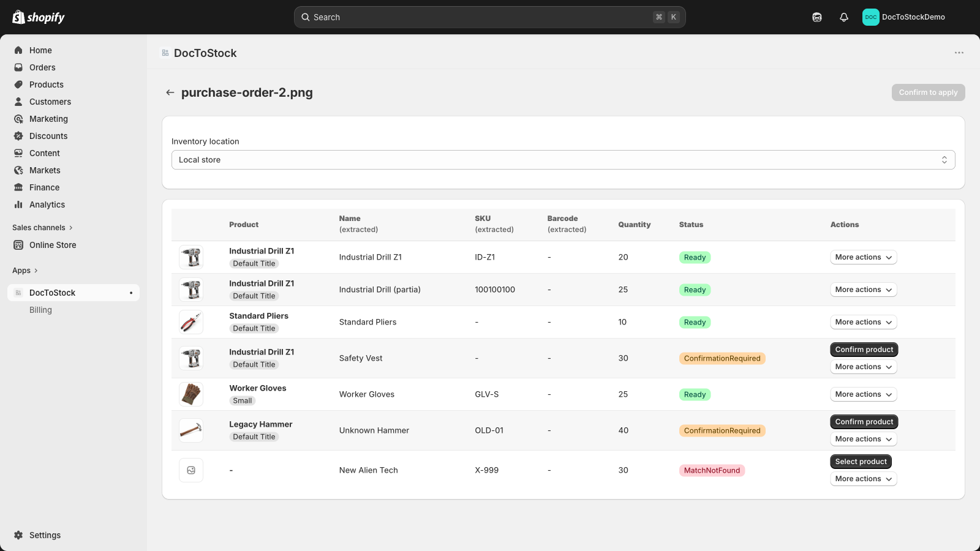This screenshot has height=551, width=980.
Task: Confirm product for Safety Vest row
Action: 864,350
